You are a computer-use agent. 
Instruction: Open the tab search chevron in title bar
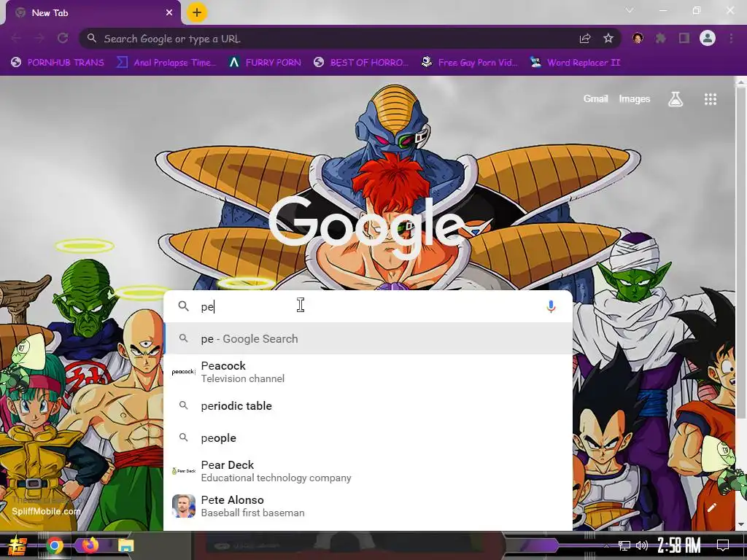[630, 10]
